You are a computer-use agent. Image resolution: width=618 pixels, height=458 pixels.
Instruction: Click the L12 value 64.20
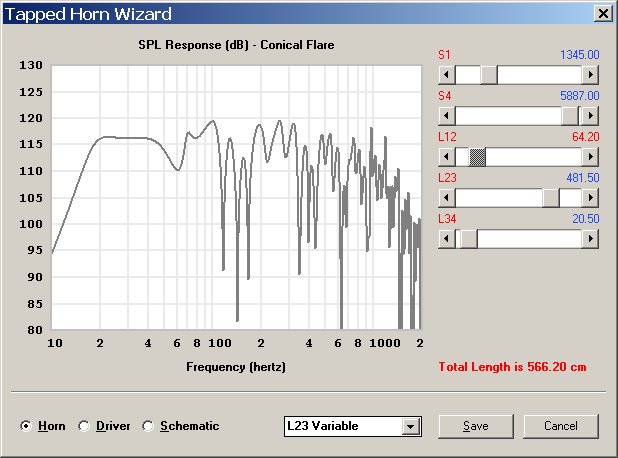pyautogui.click(x=586, y=137)
